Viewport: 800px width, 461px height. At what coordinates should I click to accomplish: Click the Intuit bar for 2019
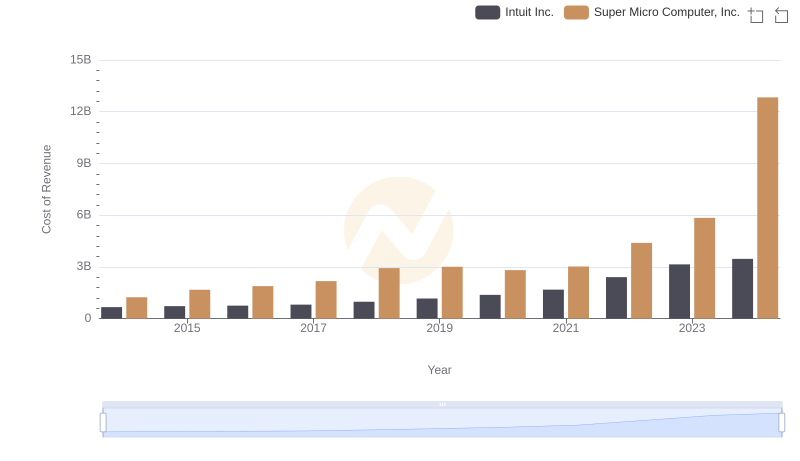[x=427, y=309]
